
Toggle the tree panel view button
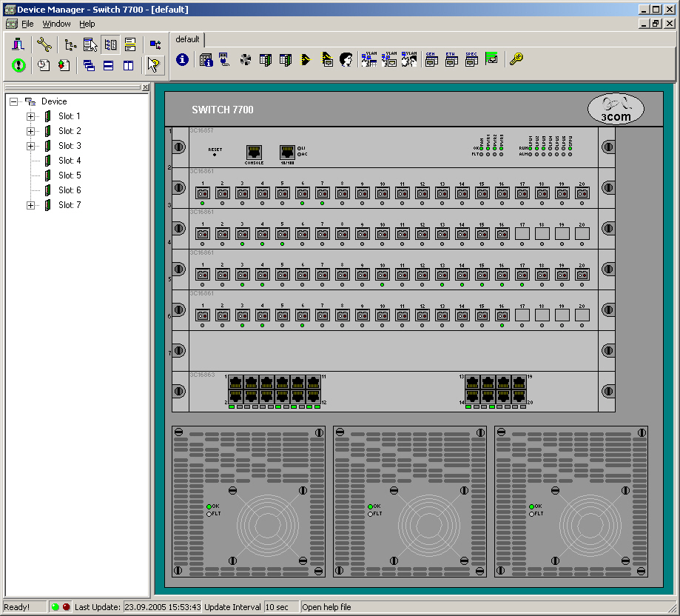point(110,45)
